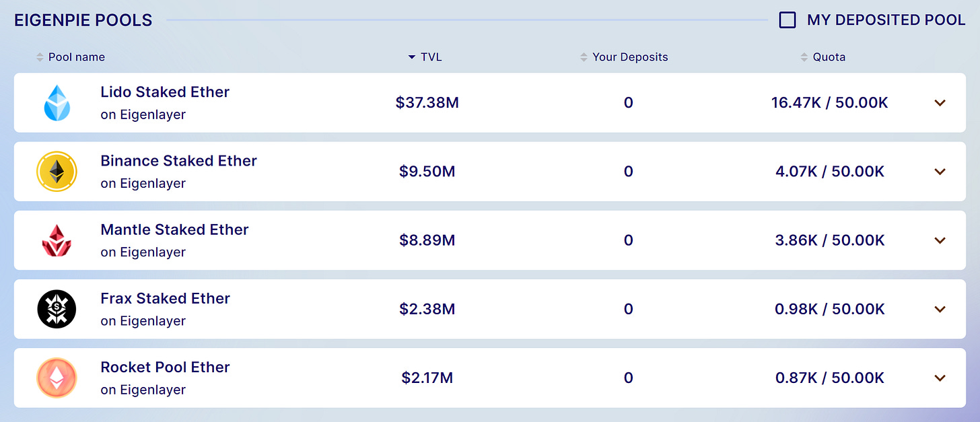Click the 0.98K / 50.00K quota

tap(830, 309)
